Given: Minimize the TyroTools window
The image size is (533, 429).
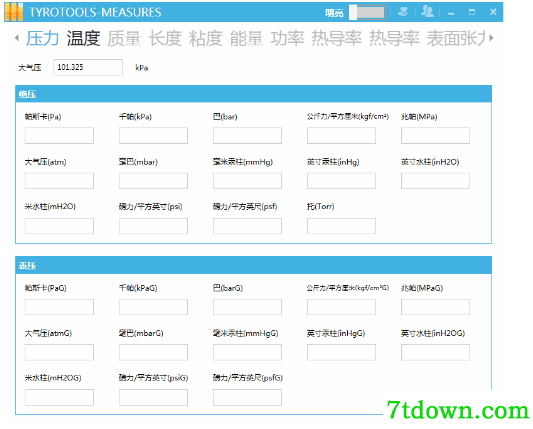Looking at the screenshot, I should [x=451, y=13].
